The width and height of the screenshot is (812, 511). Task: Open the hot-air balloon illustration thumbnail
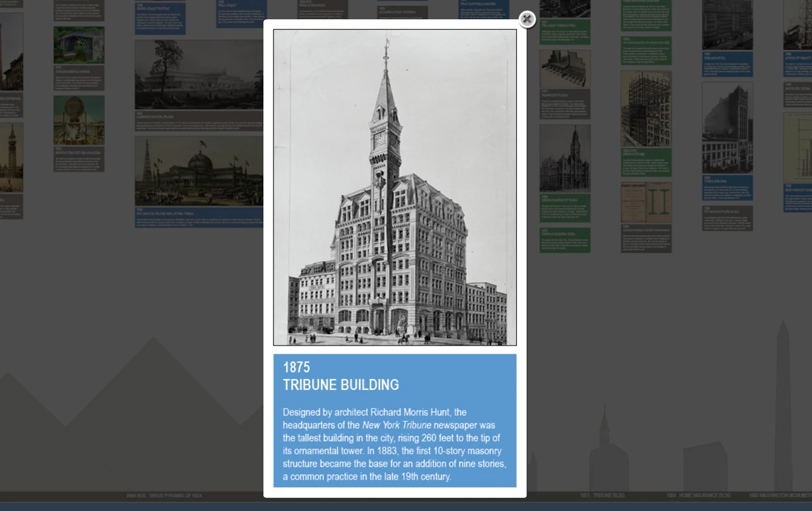coord(79,120)
